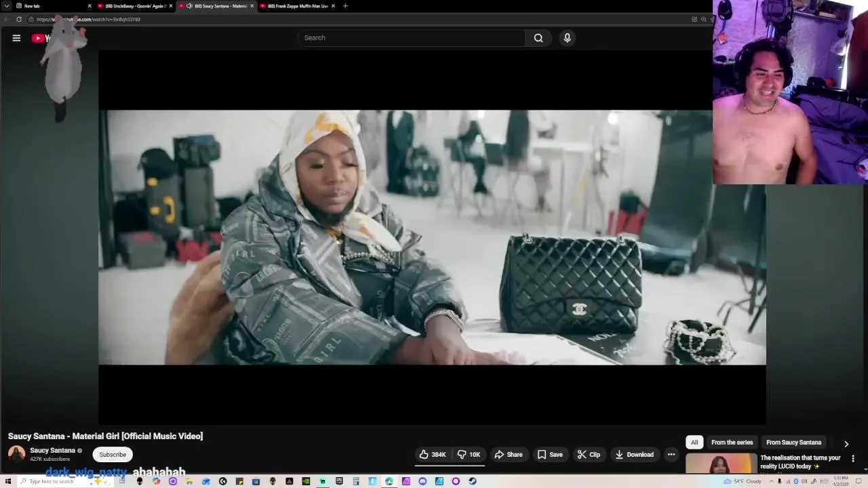Open the Windows Start menu

[x=8, y=481]
